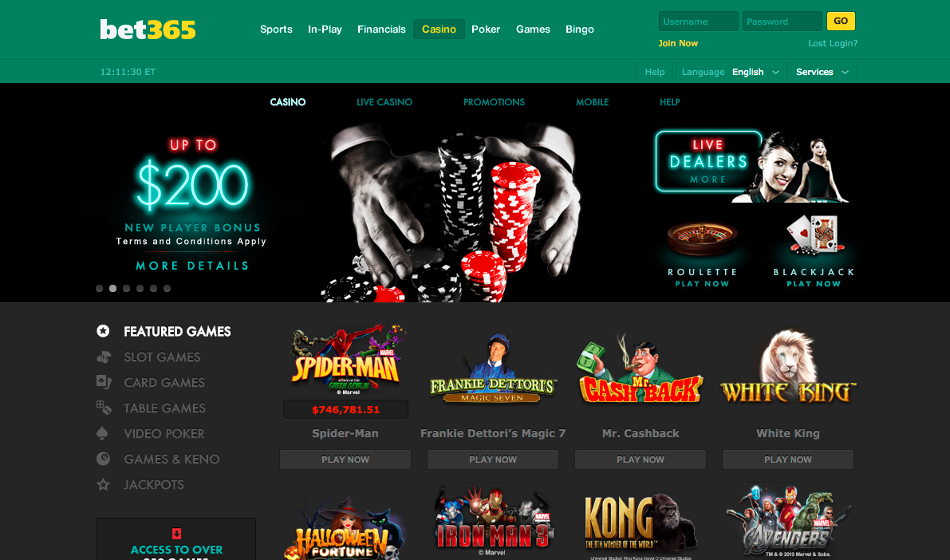Select the Slot Games cherry icon

click(103, 357)
